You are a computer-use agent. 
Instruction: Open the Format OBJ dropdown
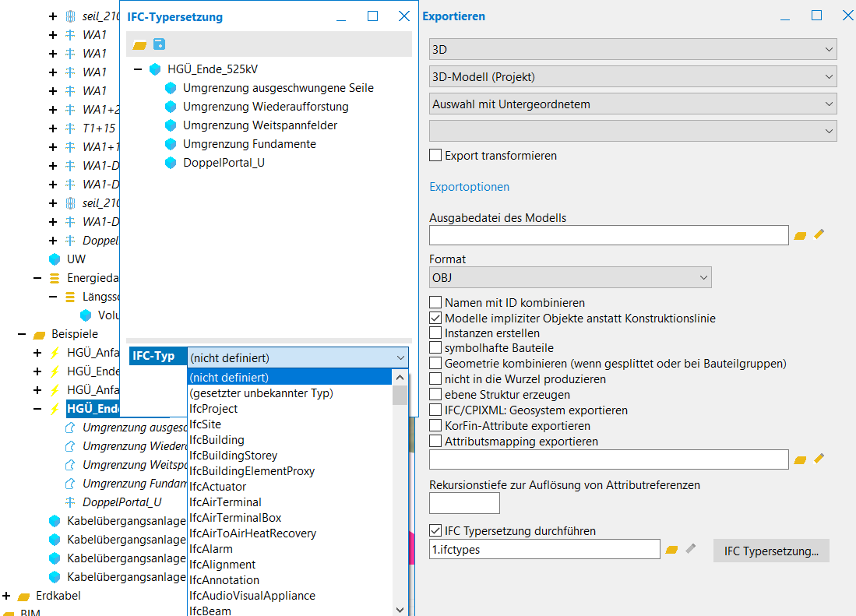570,277
